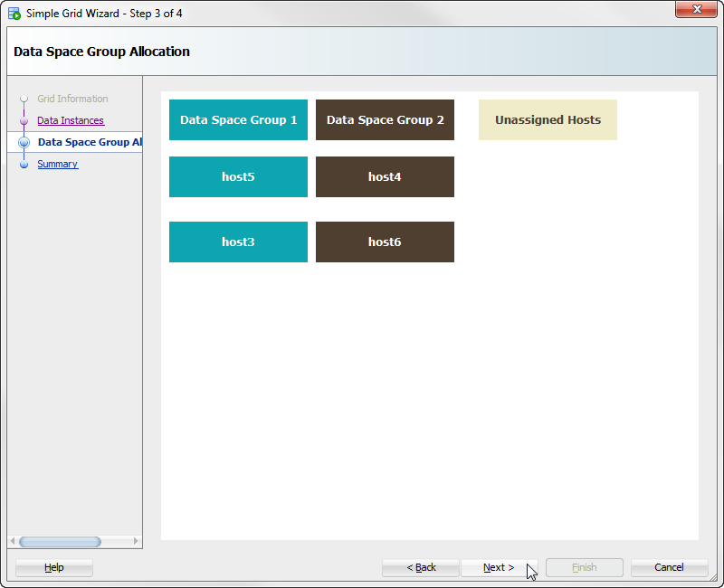The image size is (724, 588).
Task: Click the Summary step bullet
Action: (x=24, y=164)
